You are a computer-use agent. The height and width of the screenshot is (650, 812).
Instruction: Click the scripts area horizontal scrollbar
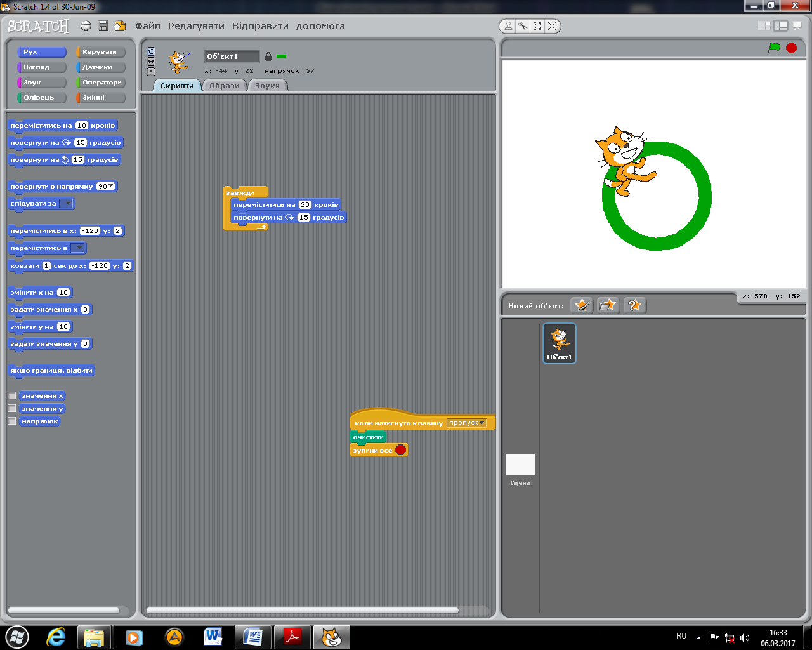302,611
